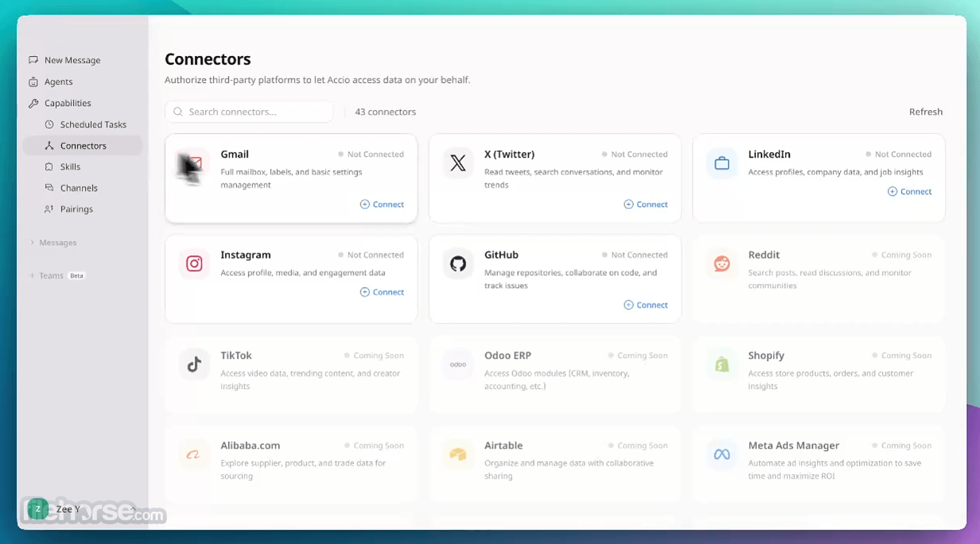980x544 pixels.
Task: Click the Beta badge next to Teams
Action: click(77, 276)
